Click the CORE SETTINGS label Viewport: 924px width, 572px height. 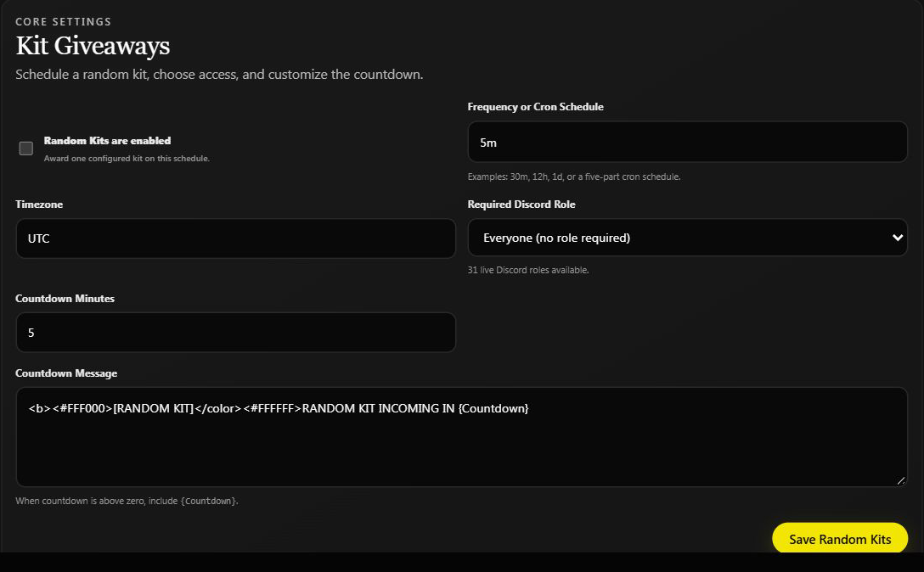tap(63, 22)
